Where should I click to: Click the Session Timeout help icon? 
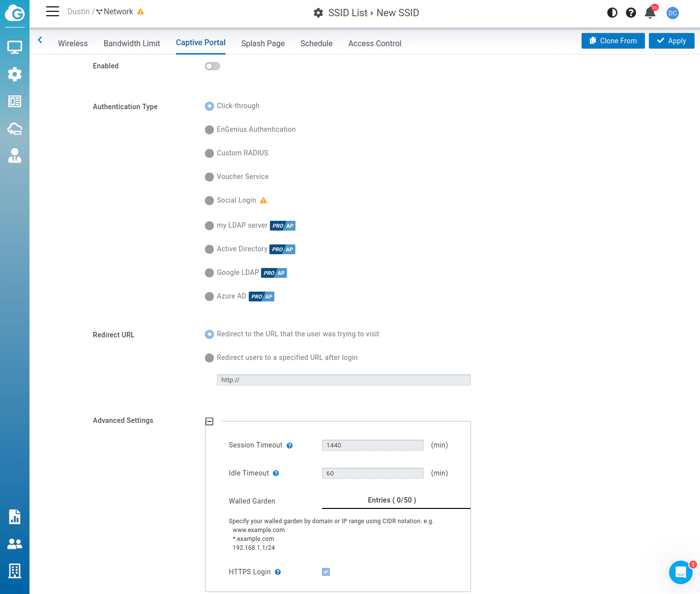click(290, 445)
